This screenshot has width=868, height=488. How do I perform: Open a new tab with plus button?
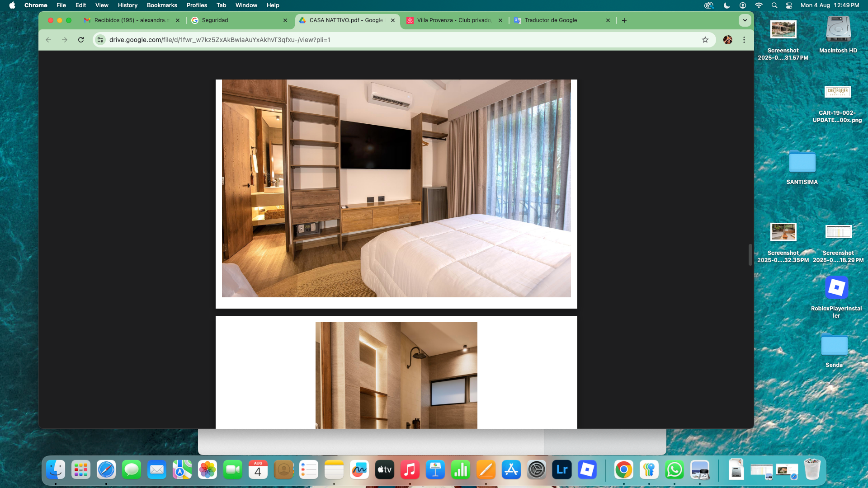(x=624, y=20)
